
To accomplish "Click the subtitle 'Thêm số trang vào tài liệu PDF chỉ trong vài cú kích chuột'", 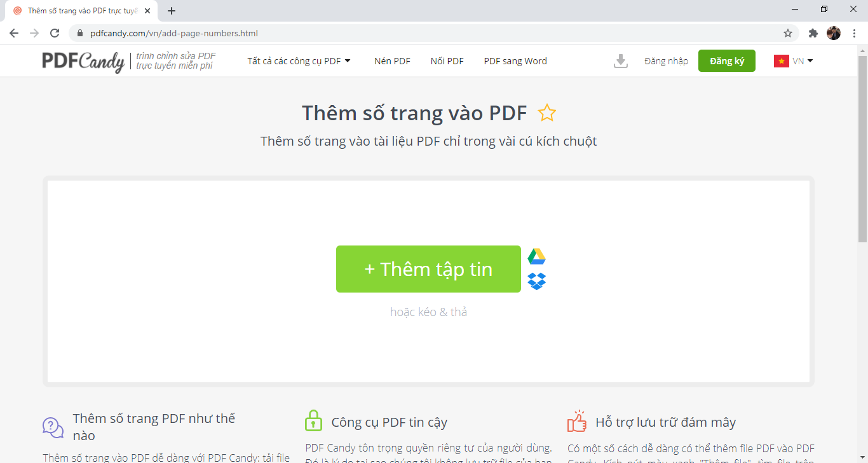I will click(x=428, y=141).
